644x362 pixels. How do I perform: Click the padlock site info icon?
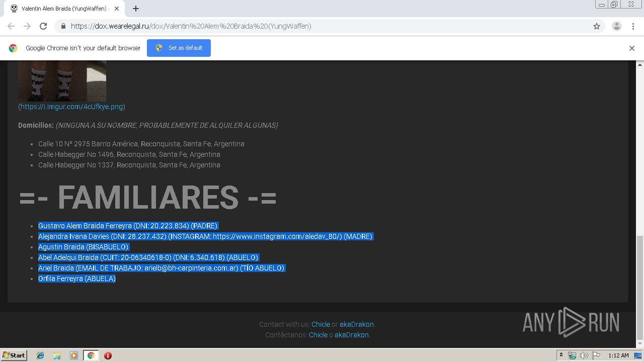click(63, 26)
